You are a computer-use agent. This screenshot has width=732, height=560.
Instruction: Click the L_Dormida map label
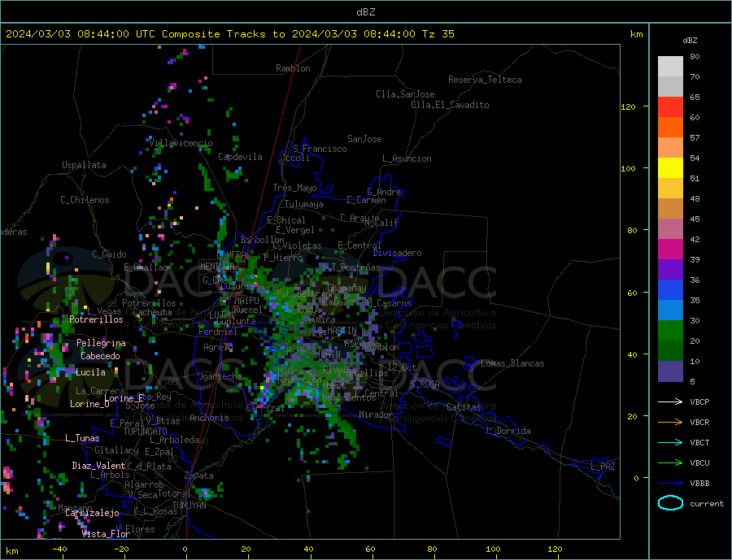509,431
